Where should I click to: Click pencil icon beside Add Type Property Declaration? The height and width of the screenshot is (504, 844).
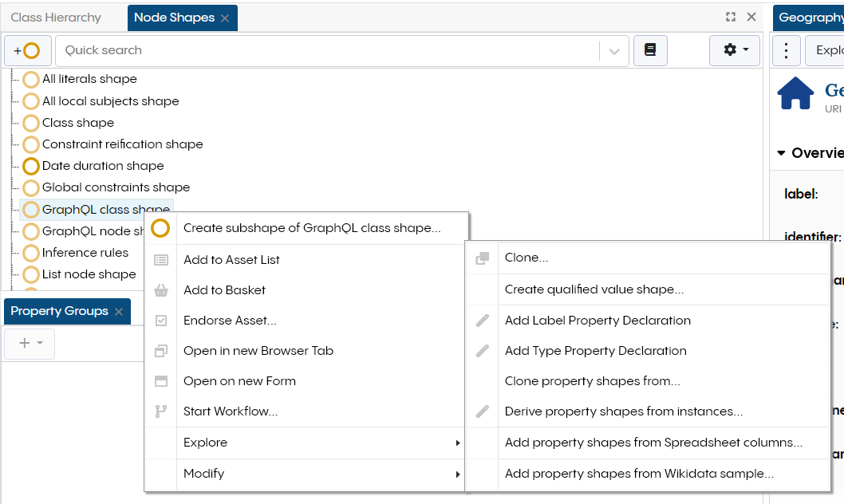(483, 351)
